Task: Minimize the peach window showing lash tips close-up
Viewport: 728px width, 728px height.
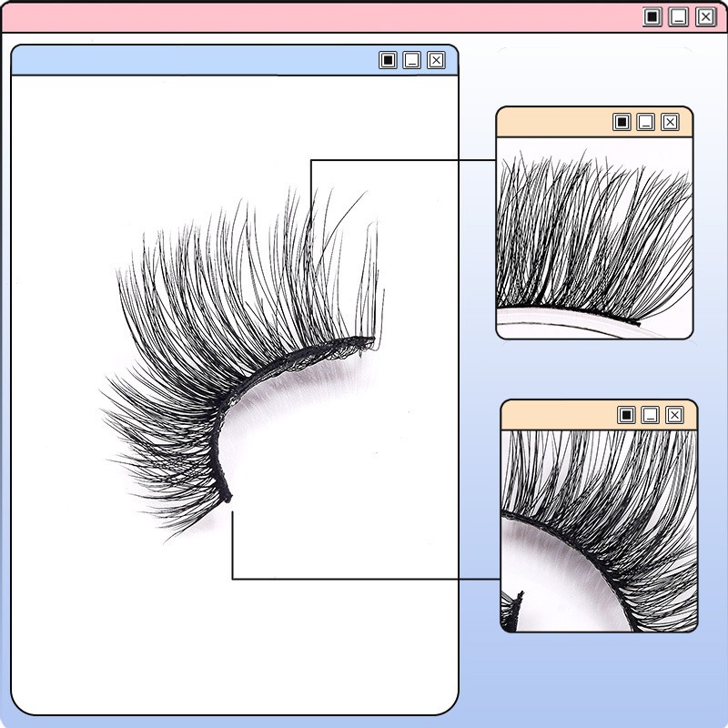Action: 646,122
